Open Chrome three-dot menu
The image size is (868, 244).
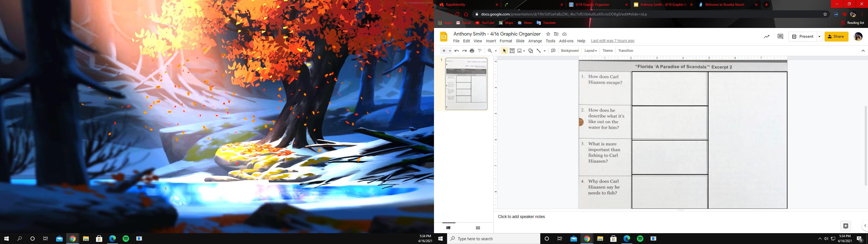pos(862,14)
